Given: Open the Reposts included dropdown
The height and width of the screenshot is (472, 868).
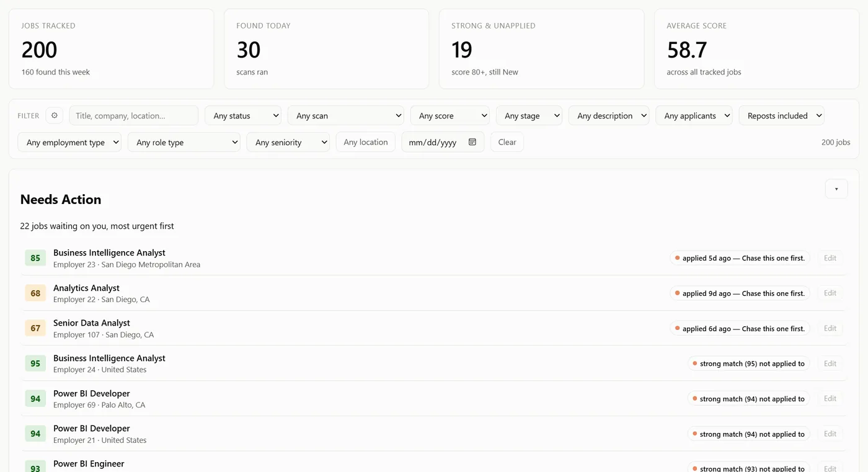Looking at the screenshot, I should 781,115.
